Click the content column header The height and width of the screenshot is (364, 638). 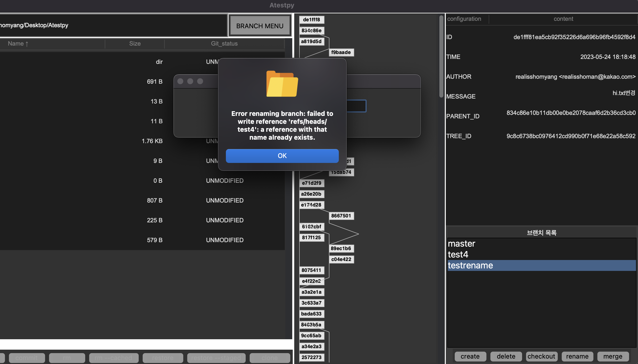pyautogui.click(x=563, y=19)
